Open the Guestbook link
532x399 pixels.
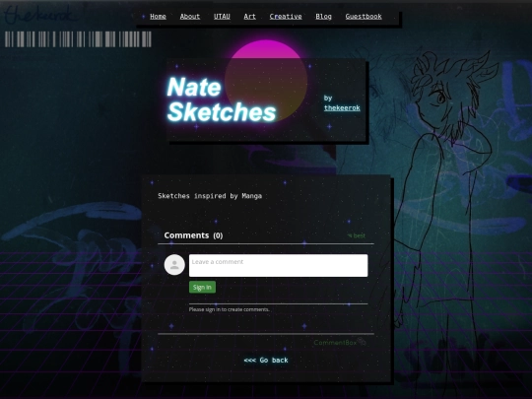(x=364, y=17)
